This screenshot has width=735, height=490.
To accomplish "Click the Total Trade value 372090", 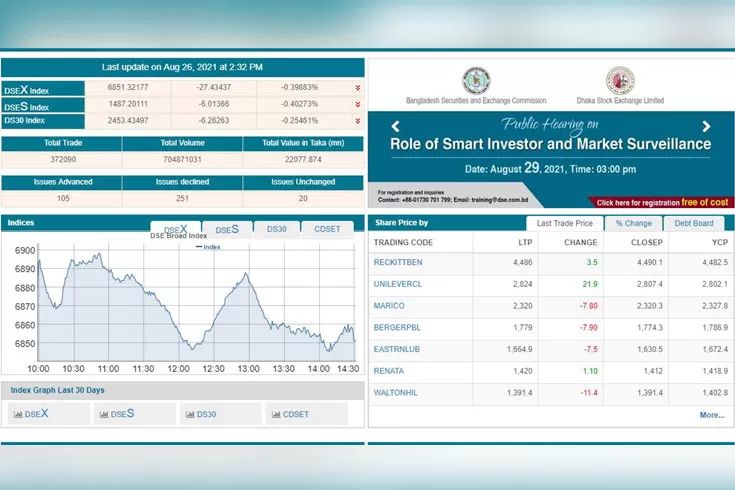I will (x=63, y=159).
